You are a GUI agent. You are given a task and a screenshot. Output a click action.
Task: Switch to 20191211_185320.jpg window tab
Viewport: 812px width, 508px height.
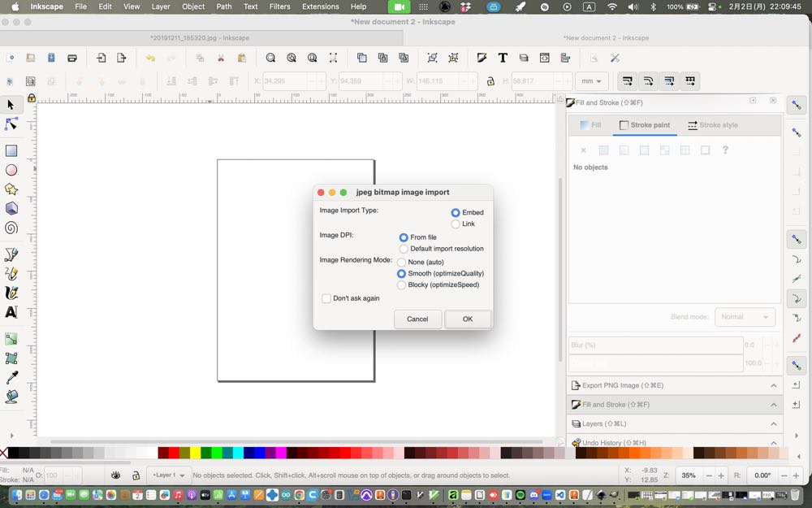tap(200, 38)
